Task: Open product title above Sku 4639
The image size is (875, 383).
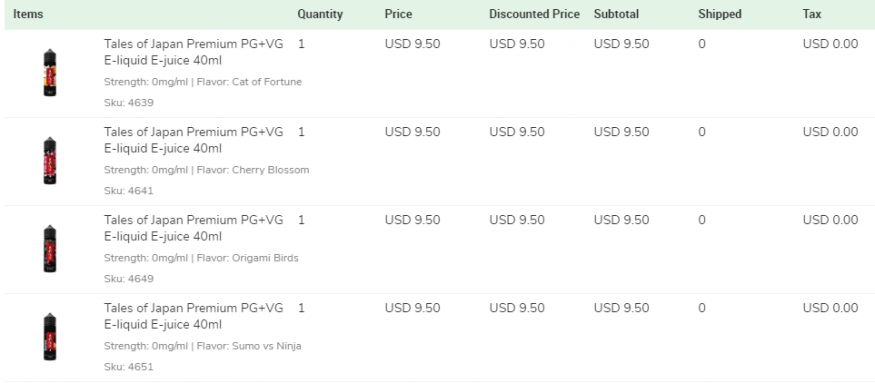Action: click(194, 52)
